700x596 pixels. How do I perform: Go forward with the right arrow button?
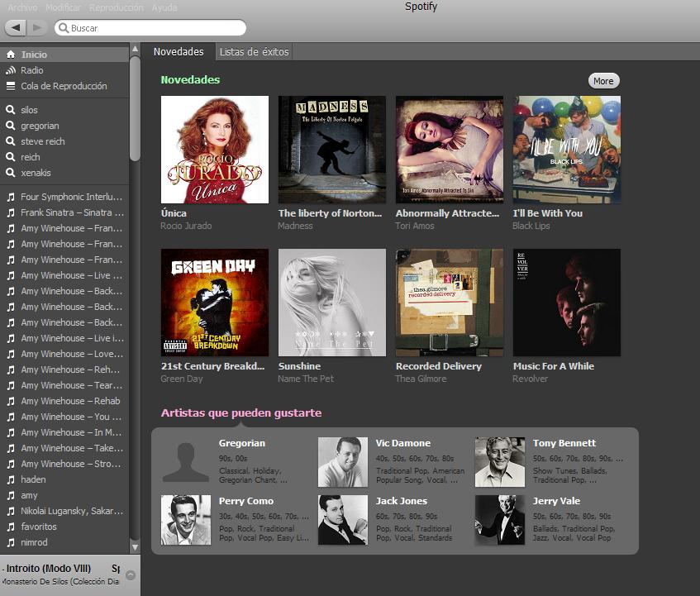(37, 27)
